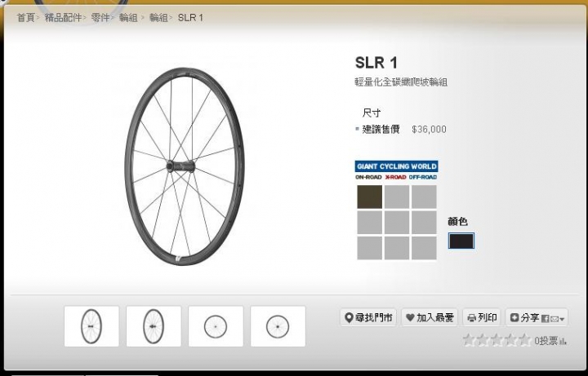
Task: Select the black color swatch under 顏色
Action: click(461, 241)
